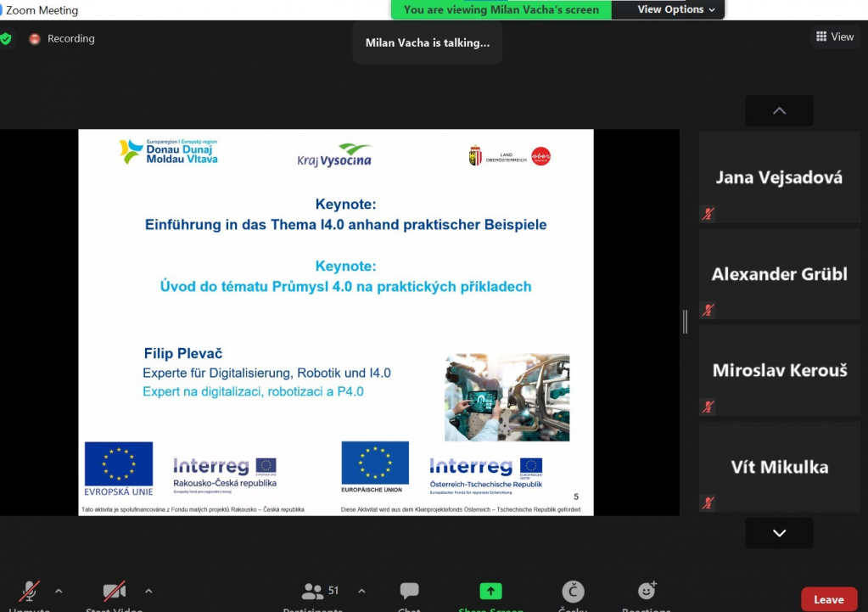This screenshot has width=868, height=612.
Task: Open the Reactions menu
Action: coord(646,596)
